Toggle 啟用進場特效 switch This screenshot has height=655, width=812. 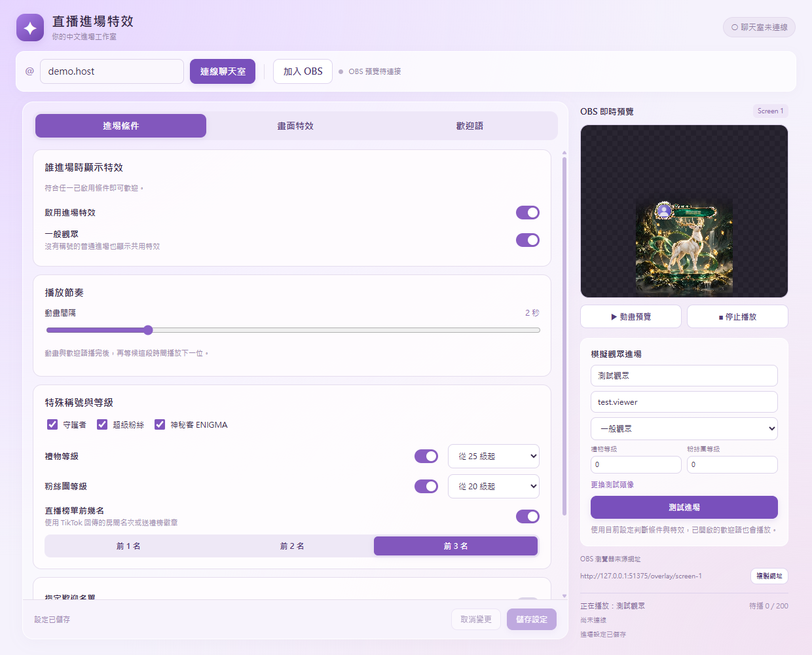pos(528,212)
